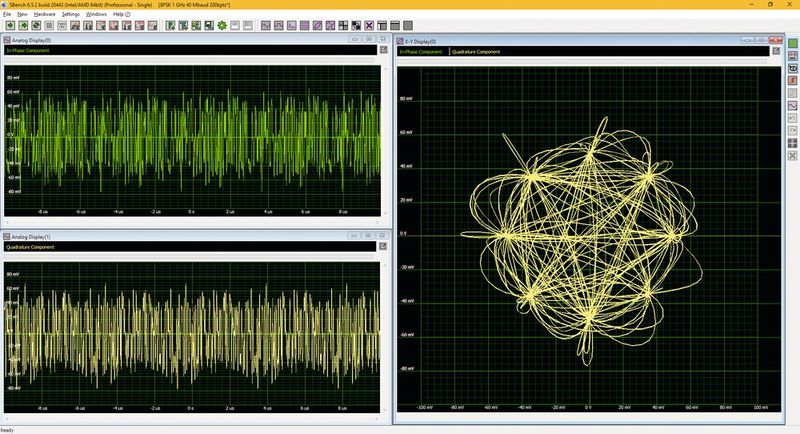The image size is (800, 434).
Task: Click the black-and-white checker squares toolbar icon
Action: pos(356,25)
